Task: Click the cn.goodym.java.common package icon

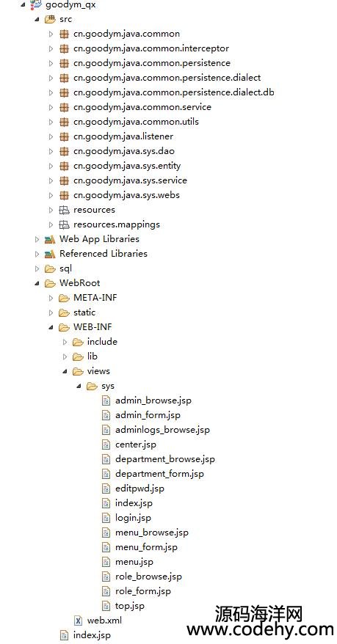Action: pyautogui.click(x=64, y=34)
